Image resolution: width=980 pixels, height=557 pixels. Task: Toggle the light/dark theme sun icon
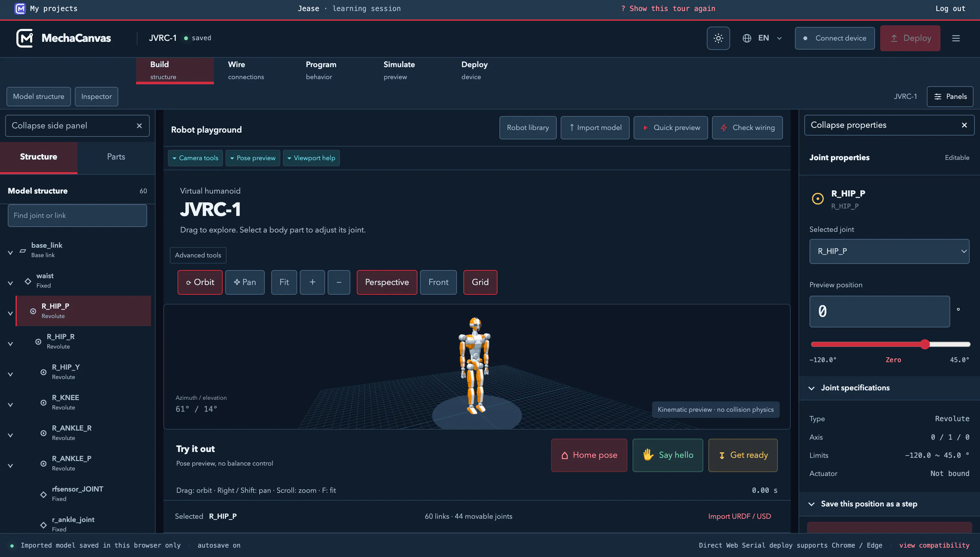pos(718,38)
